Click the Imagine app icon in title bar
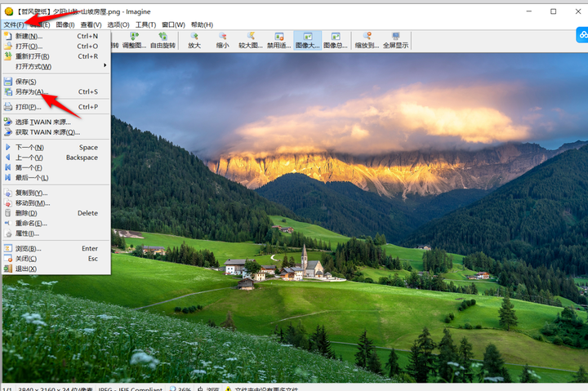The height and width of the screenshot is (391, 588). click(x=9, y=11)
